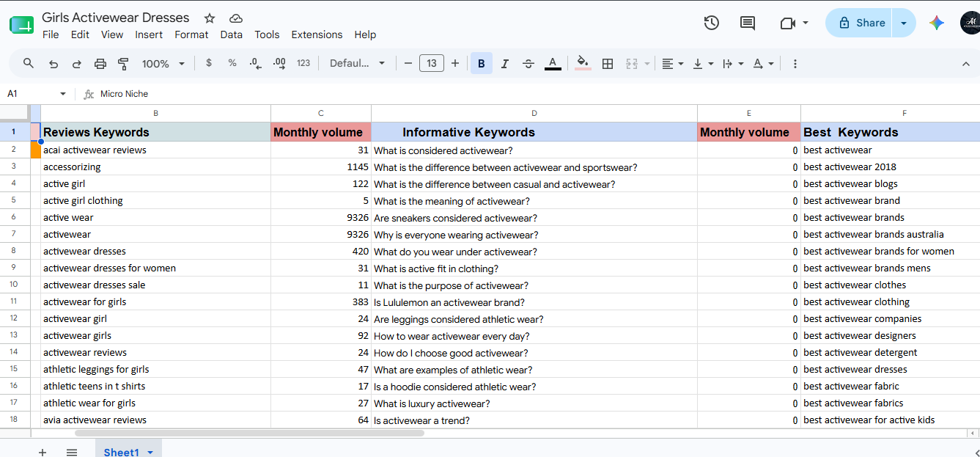Open the fill color paint bucket
This screenshot has height=457, width=980.
583,64
